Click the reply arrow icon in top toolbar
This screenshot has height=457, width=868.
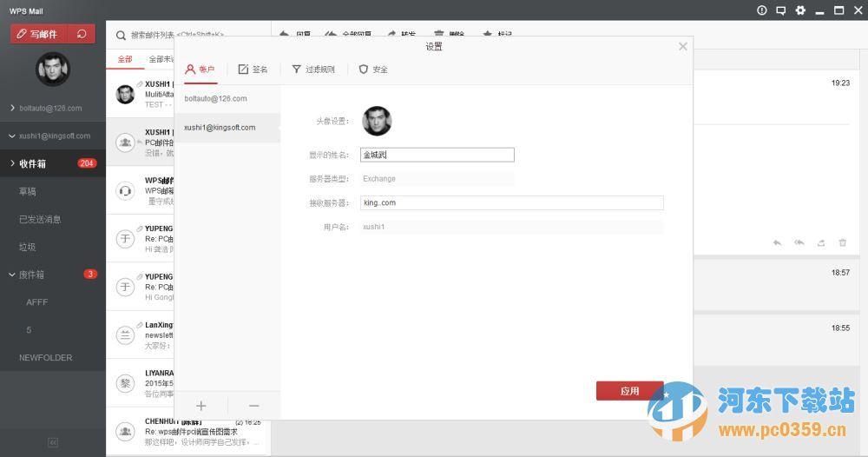(284, 34)
